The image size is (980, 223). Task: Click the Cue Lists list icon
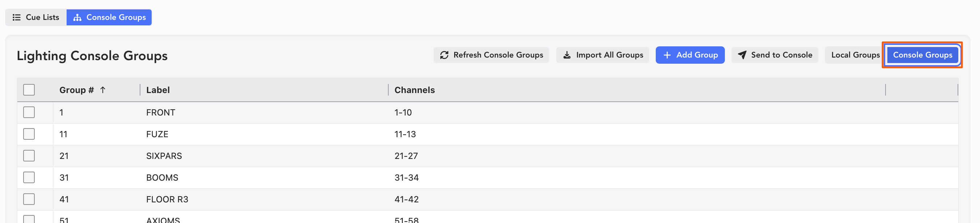click(16, 17)
